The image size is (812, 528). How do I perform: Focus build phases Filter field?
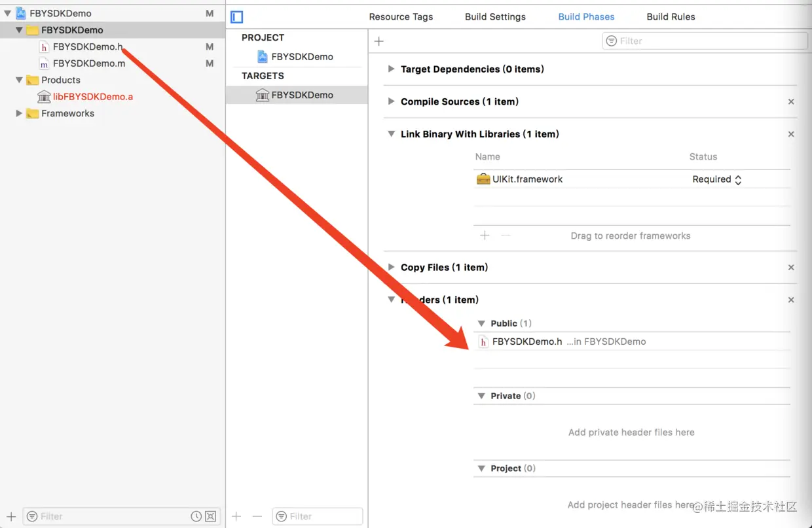click(705, 41)
